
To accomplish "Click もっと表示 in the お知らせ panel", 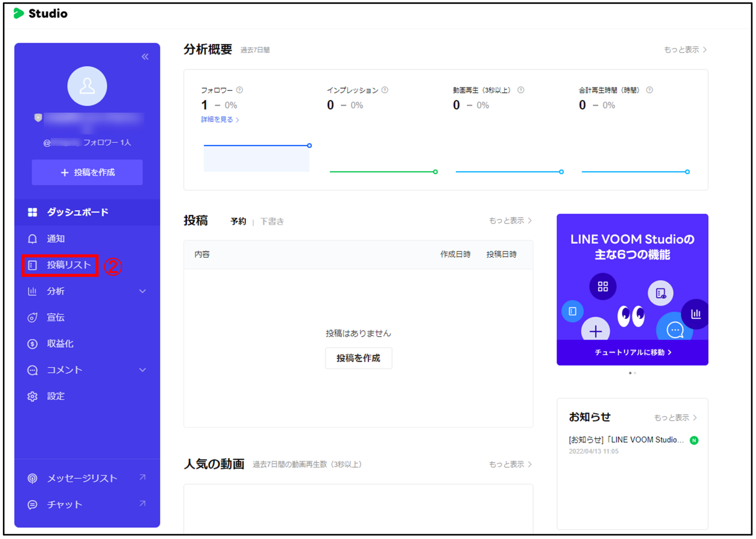I will (676, 418).
